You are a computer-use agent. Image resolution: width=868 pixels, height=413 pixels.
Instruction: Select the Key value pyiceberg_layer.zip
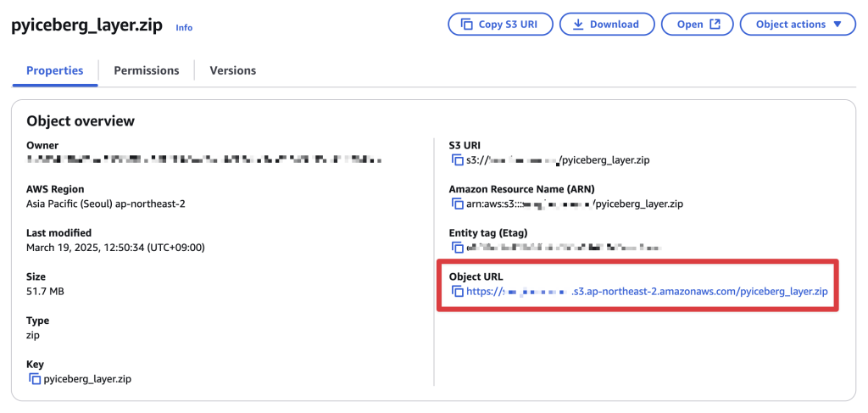[x=87, y=379]
